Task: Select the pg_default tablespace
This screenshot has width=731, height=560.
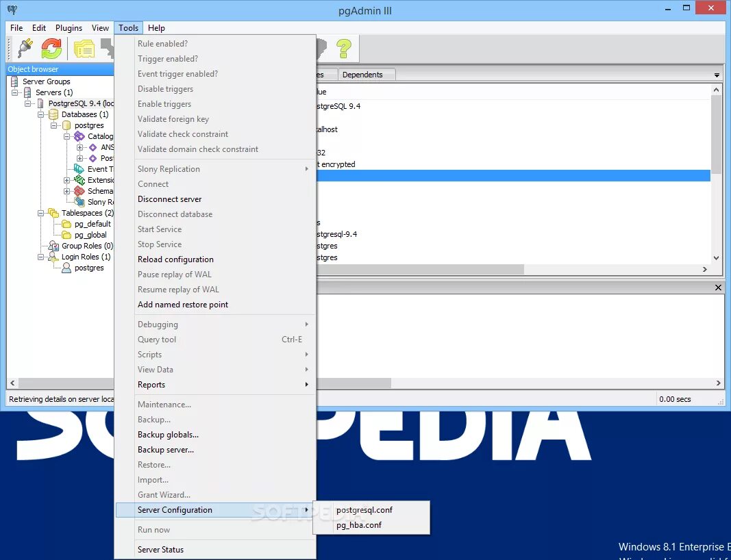Action: click(x=92, y=224)
